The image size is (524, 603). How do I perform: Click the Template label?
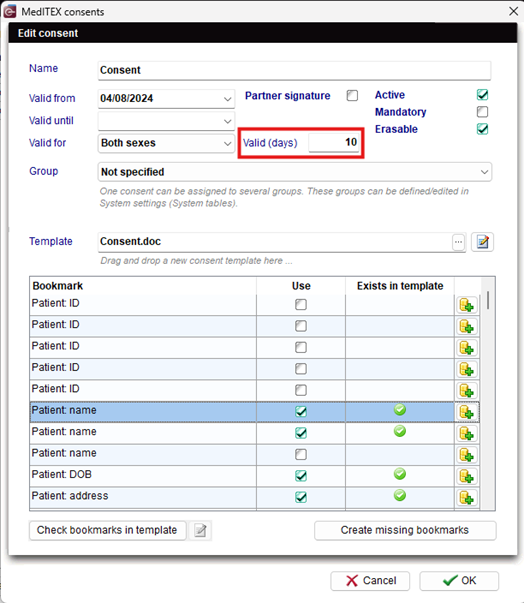point(51,242)
